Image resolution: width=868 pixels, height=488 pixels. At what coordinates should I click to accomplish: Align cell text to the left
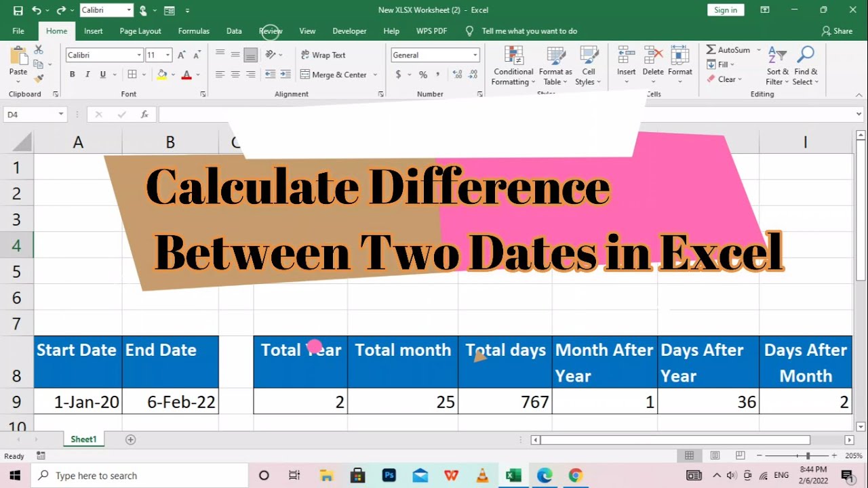tap(220, 75)
